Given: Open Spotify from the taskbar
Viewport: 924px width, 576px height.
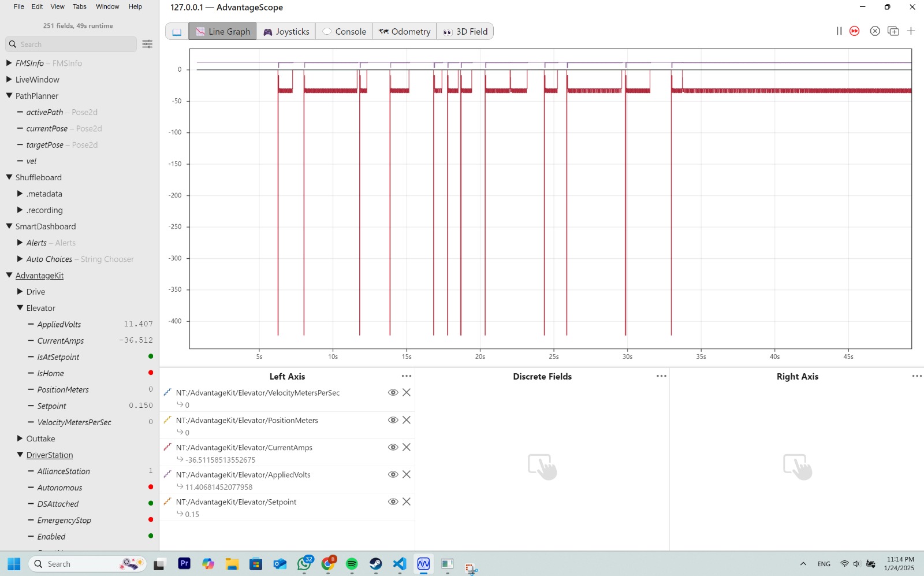Looking at the screenshot, I should [x=352, y=564].
